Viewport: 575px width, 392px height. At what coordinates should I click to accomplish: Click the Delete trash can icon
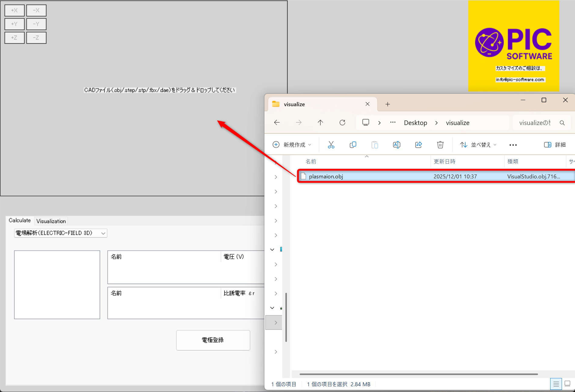tap(440, 145)
